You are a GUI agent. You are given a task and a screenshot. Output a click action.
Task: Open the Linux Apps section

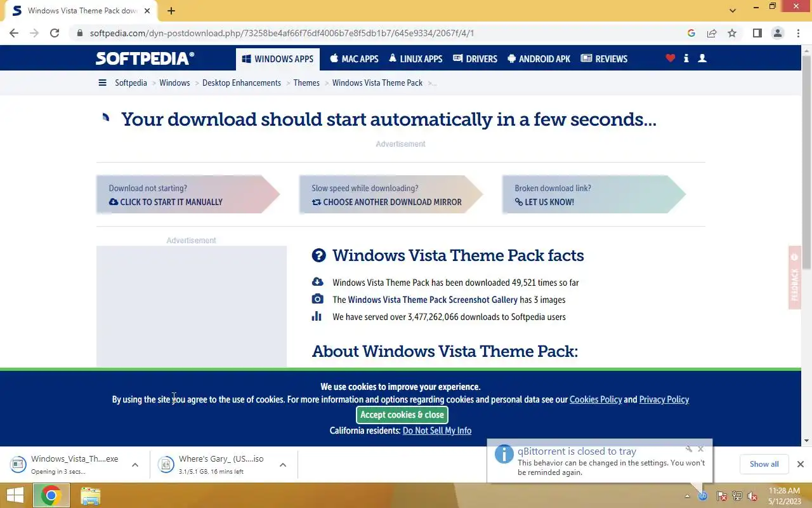pyautogui.click(x=416, y=58)
